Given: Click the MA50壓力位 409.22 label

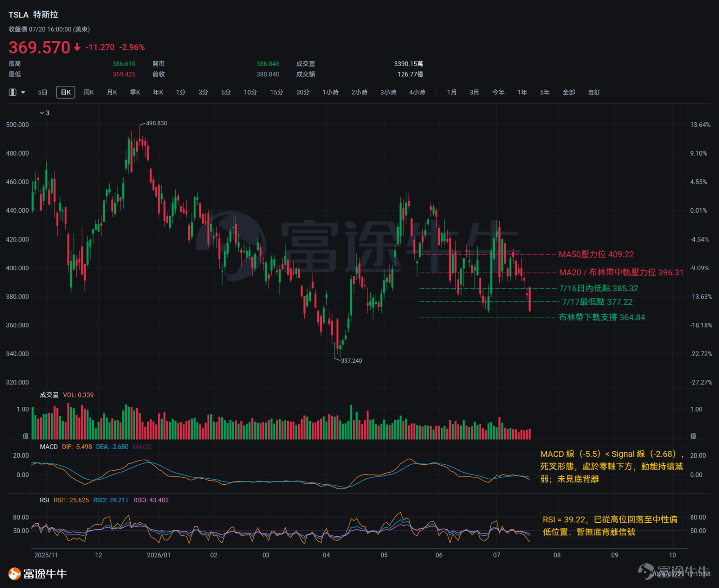Looking at the screenshot, I should [x=596, y=254].
